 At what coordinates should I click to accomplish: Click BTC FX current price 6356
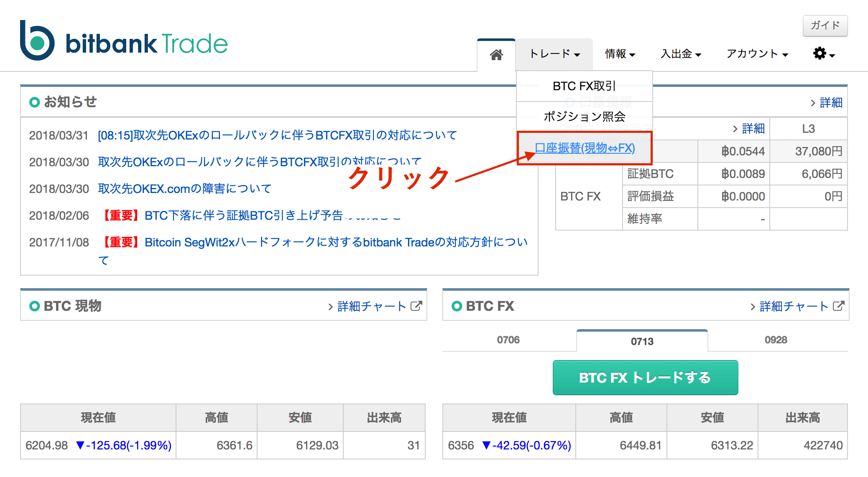[461, 446]
